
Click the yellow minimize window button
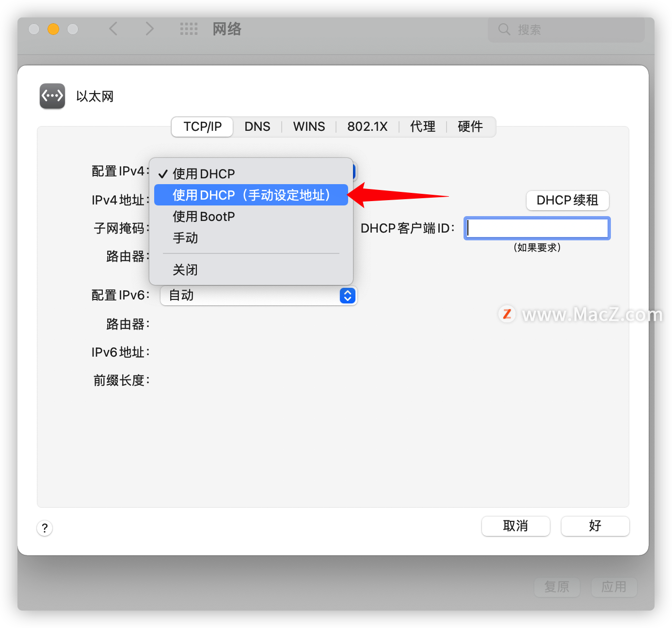(x=53, y=29)
